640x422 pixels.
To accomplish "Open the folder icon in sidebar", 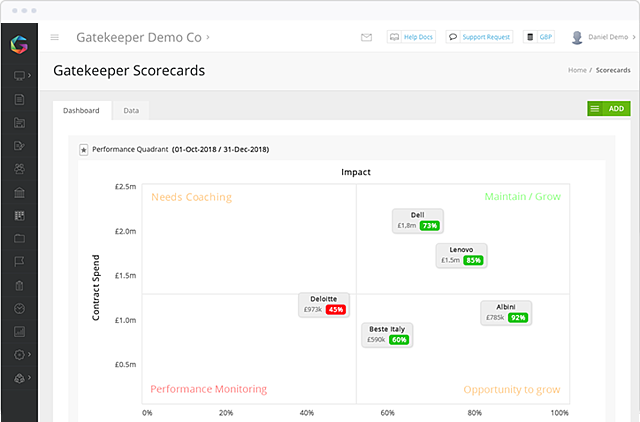I will pos(18,239).
